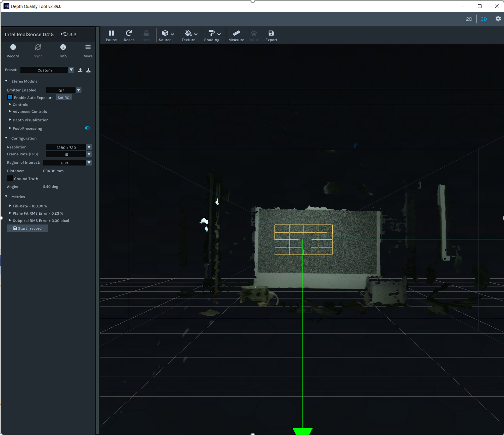Click the Reset view icon
Screen dimensions: 504x435
point(129,35)
